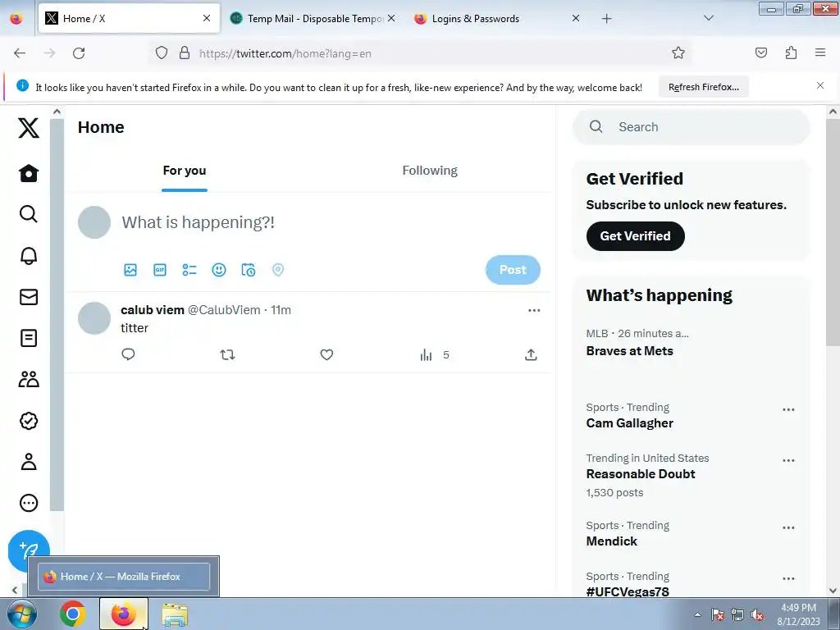Screen dimensions: 840x630
Task: Open Notifications bell icon
Action: 29,256
